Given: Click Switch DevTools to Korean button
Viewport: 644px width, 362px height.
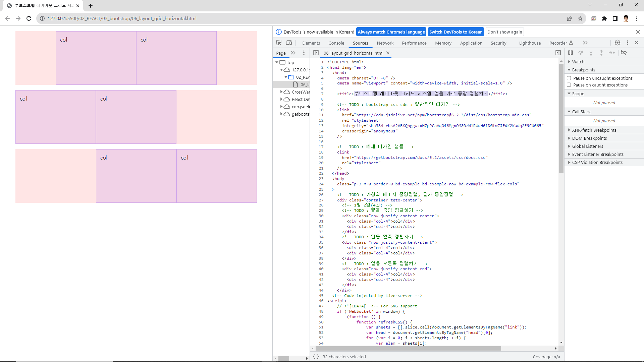Looking at the screenshot, I should (456, 32).
